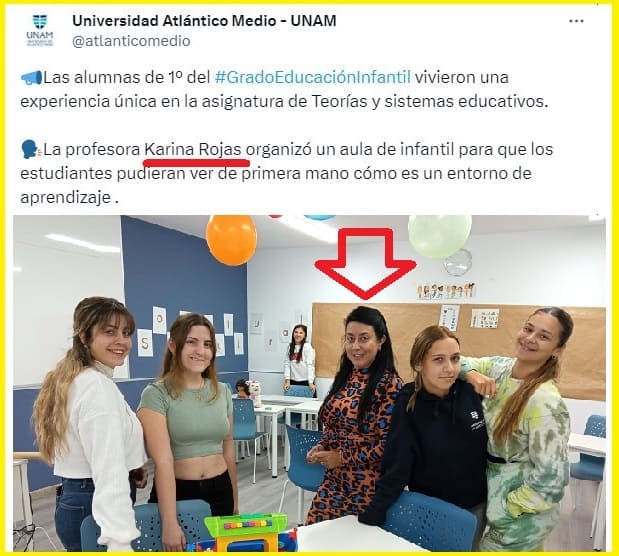
Task: Open the attached classroom photo
Action: [309, 383]
